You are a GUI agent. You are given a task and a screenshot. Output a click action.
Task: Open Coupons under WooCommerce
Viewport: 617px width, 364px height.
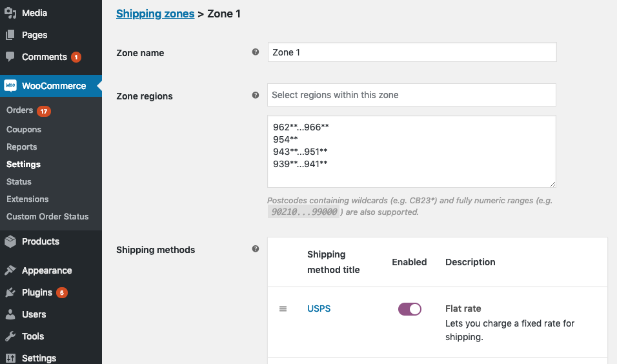click(x=24, y=130)
